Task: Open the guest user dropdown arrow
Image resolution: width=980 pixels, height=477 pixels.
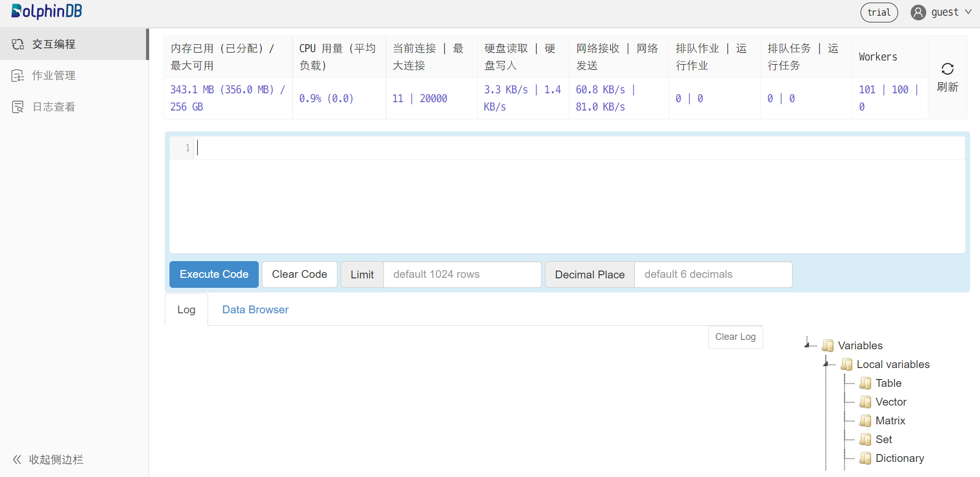Action: coord(968,12)
